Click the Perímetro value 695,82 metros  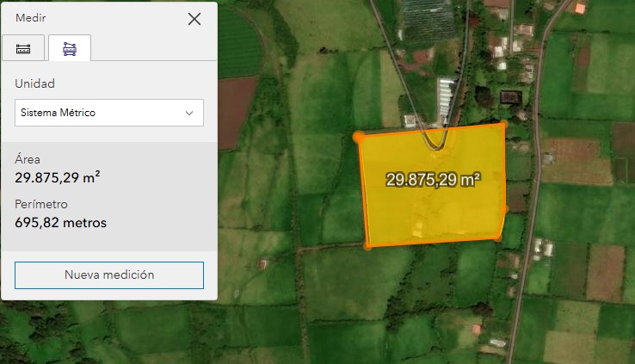tap(61, 223)
